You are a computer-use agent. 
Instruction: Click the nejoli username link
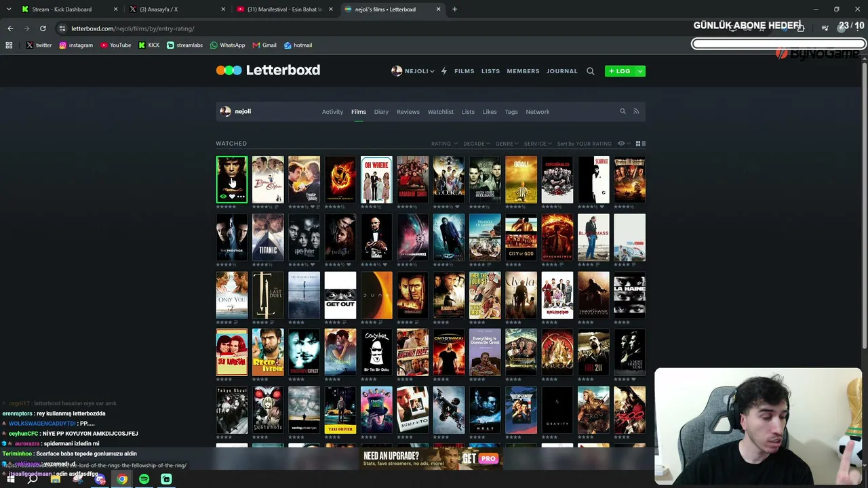pyautogui.click(x=243, y=111)
